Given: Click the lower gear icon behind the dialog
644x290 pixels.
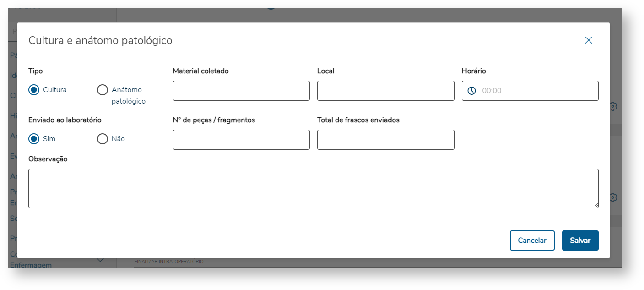Looking at the screenshot, I should tap(614, 197).
